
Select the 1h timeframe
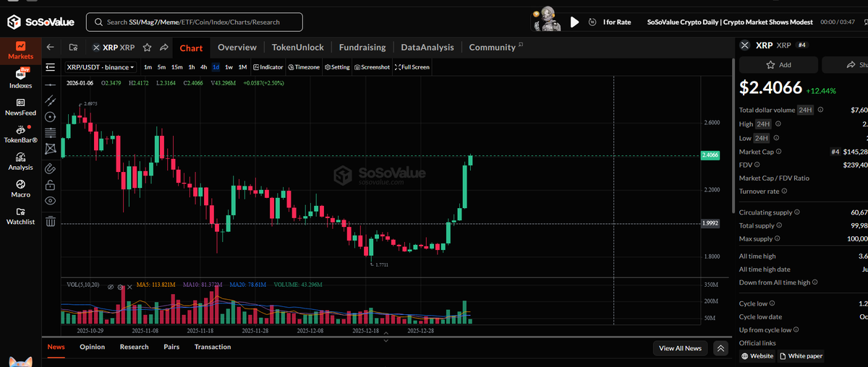click(x=192, y=67)
